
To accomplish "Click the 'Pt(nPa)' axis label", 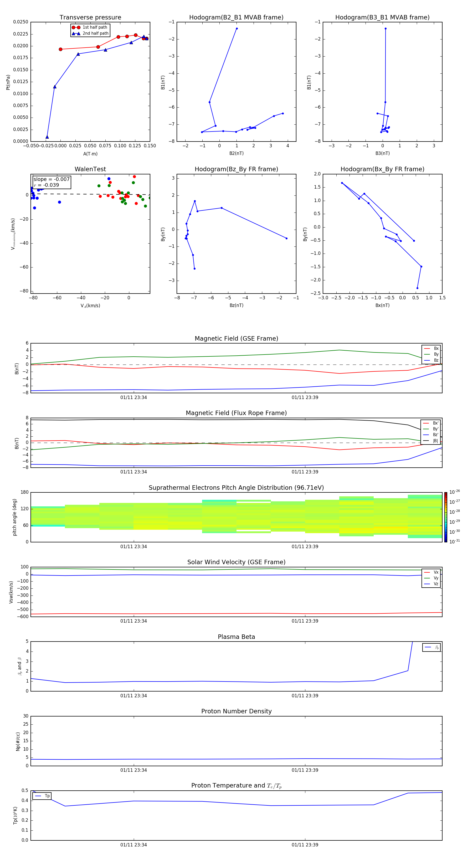I will (8, 82).
